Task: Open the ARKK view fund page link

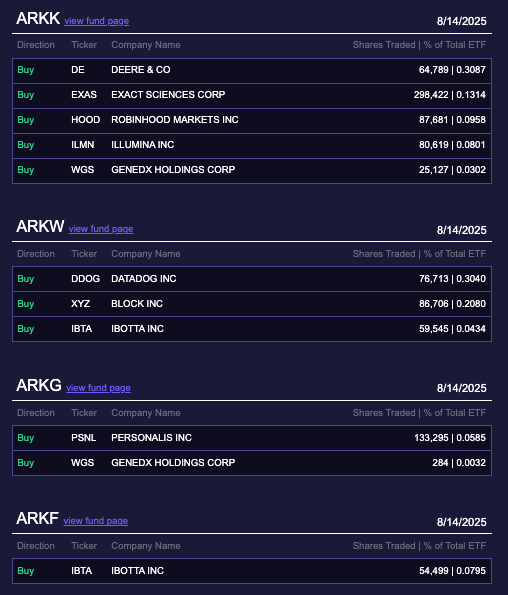Action: 96,21
